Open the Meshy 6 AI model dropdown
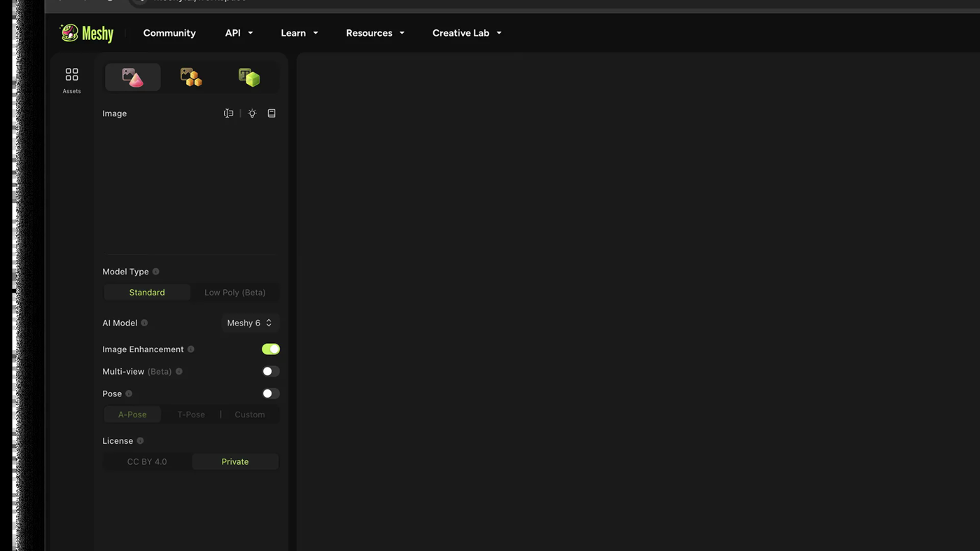This screenshot has height=551, width=980. click(x=250, y=323)
